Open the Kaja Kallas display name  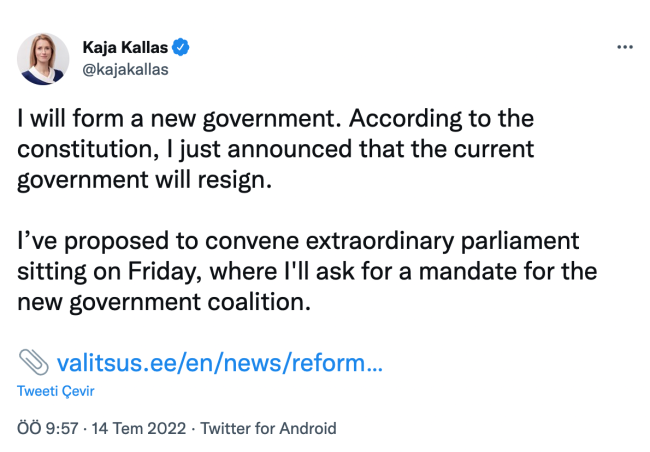125,47
